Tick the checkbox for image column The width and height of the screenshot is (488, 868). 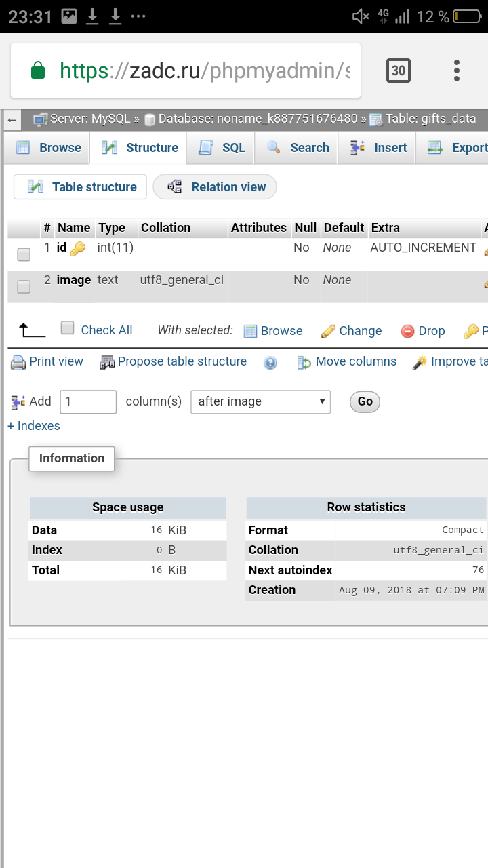coord(24,287)
